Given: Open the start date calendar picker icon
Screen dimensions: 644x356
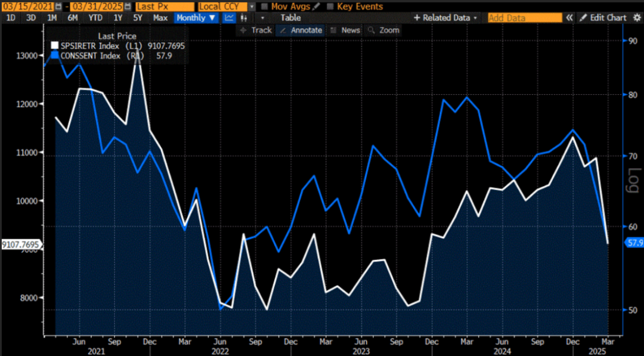Looking at the screenshot, I should [58, 7].
